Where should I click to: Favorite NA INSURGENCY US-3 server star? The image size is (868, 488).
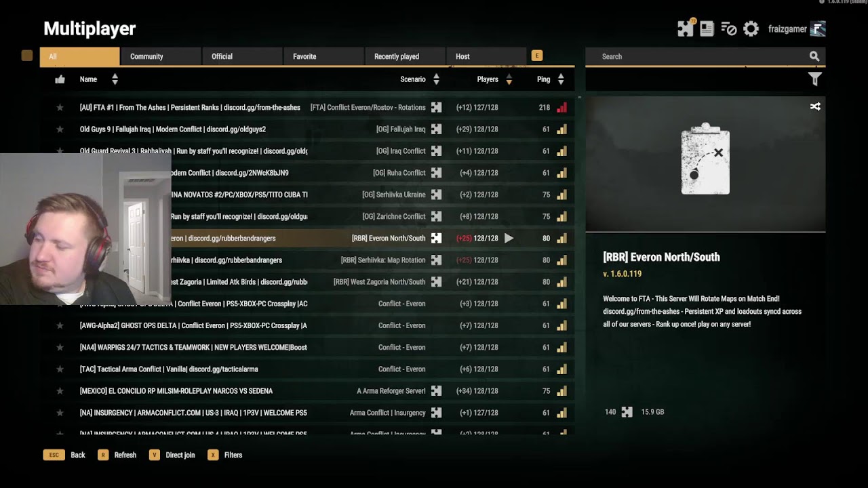pos(60,413)
